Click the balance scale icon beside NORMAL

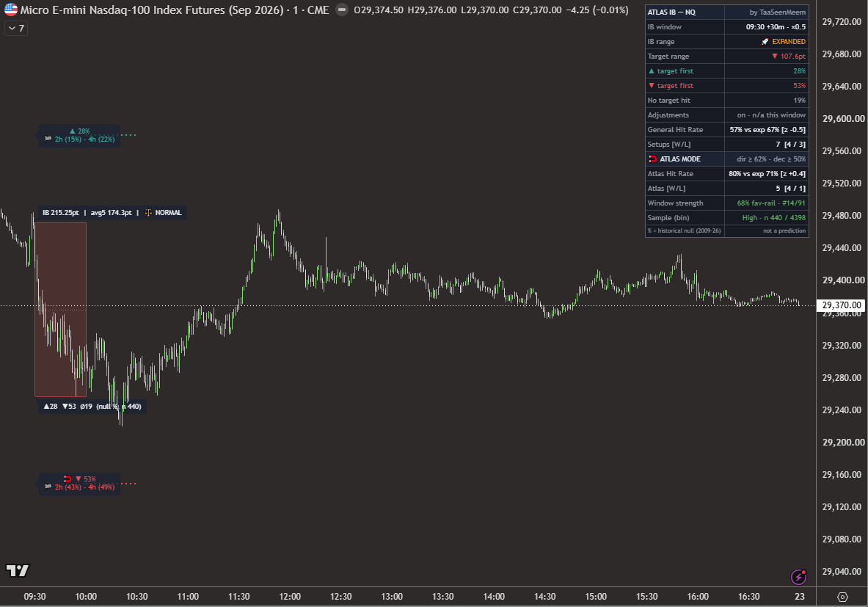point(148,213)
